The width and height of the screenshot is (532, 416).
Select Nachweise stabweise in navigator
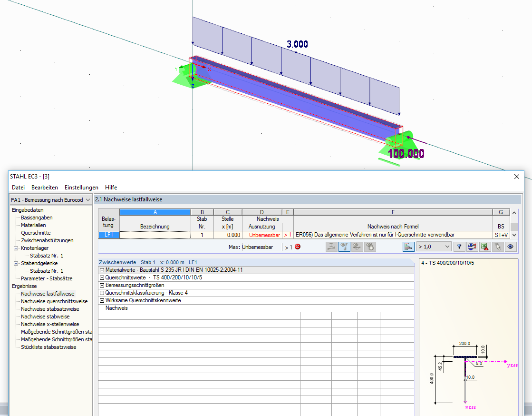45,317
